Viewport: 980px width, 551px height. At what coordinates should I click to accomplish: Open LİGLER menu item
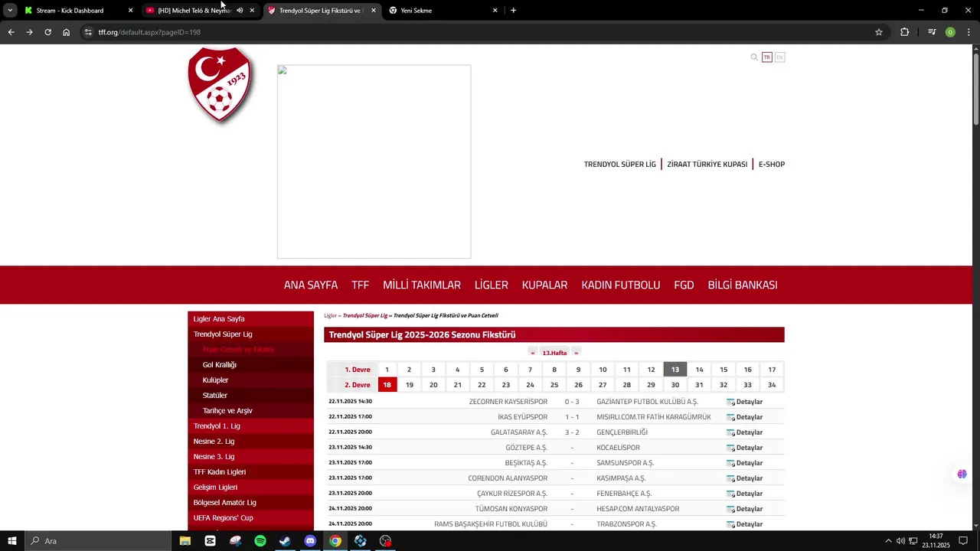[x=492, y=285]
